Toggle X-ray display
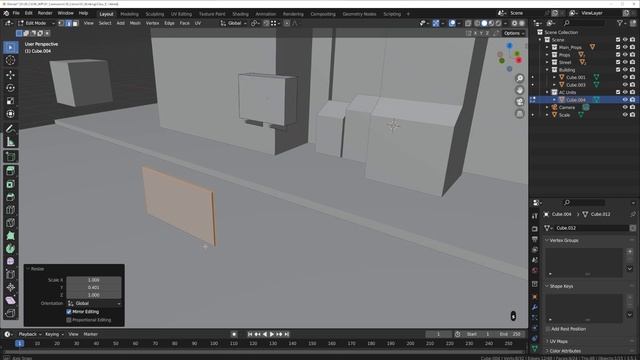This screenshot has height=360, width=640. coord(468,23)
